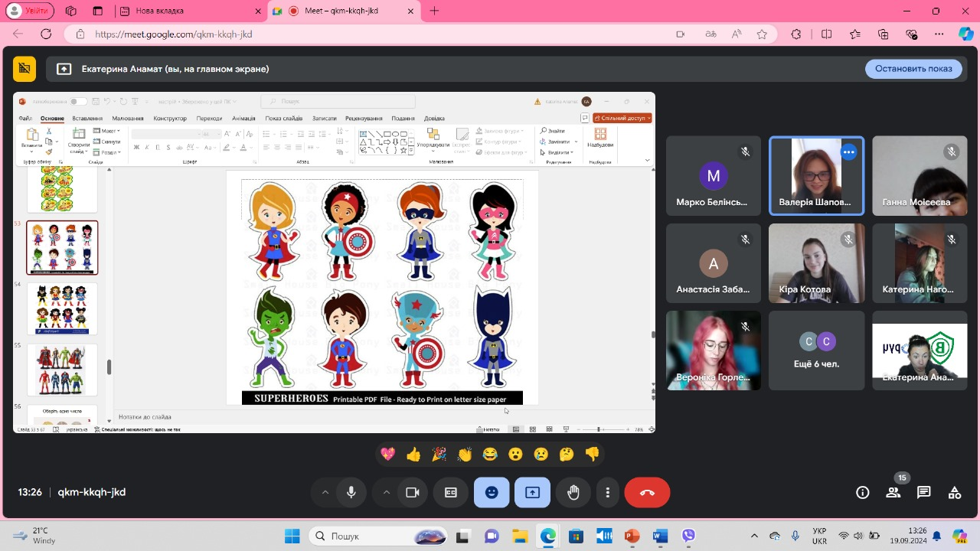Screen dimensions: 980x551
Task: Click Увійти profile button in browser
Action: [29, 11]
